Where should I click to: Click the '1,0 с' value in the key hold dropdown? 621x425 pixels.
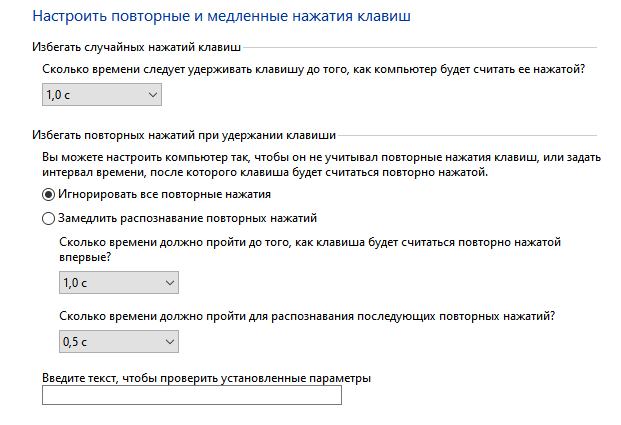click(60, 94)
